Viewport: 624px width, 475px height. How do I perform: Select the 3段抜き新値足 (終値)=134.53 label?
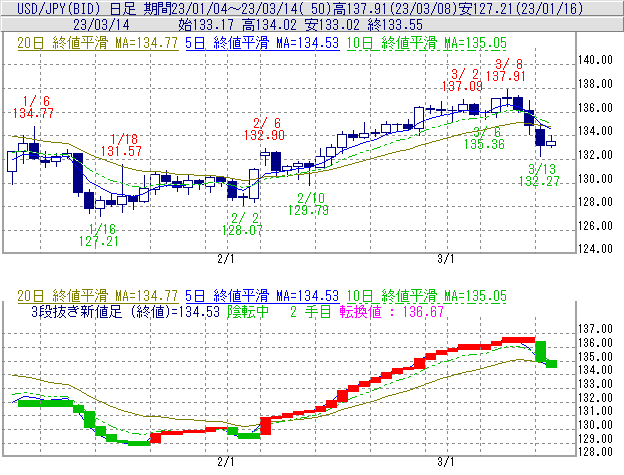tap(125, 312)
